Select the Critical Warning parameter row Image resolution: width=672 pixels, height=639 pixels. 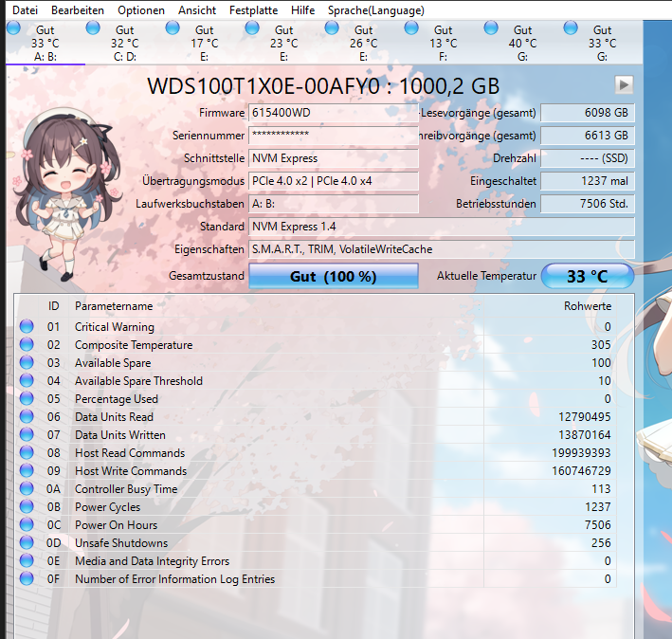coord(317,326)
